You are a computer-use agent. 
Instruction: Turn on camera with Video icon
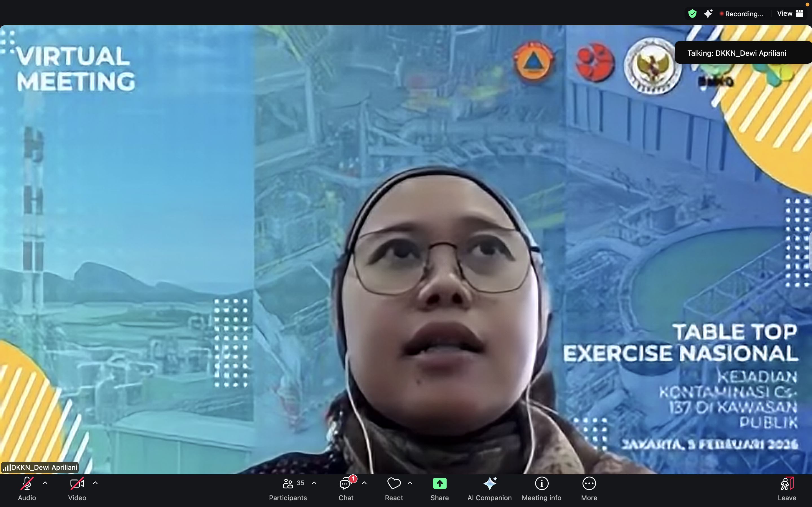77,484
